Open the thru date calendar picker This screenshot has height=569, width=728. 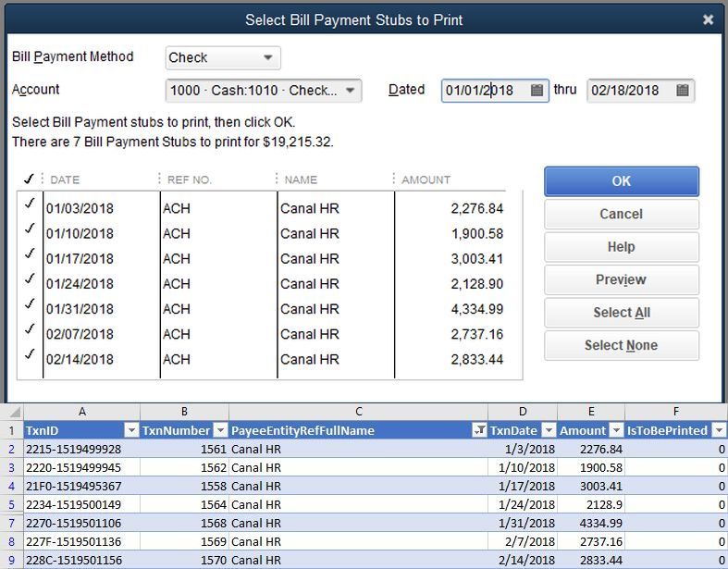click(682, 90)
